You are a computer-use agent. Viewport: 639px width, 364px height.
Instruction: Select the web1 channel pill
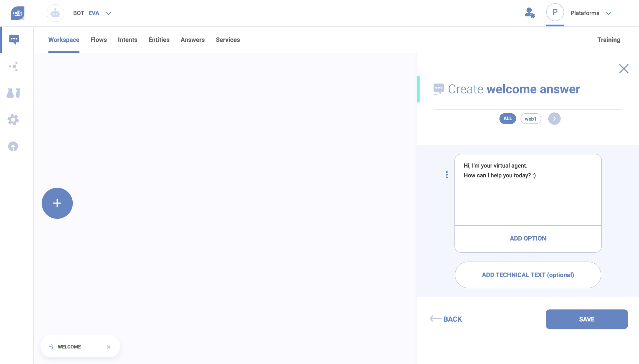tap(531, 119)
